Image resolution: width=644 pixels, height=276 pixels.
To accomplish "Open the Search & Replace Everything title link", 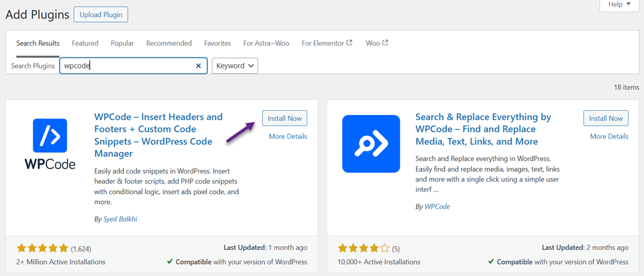I will 483,129.
